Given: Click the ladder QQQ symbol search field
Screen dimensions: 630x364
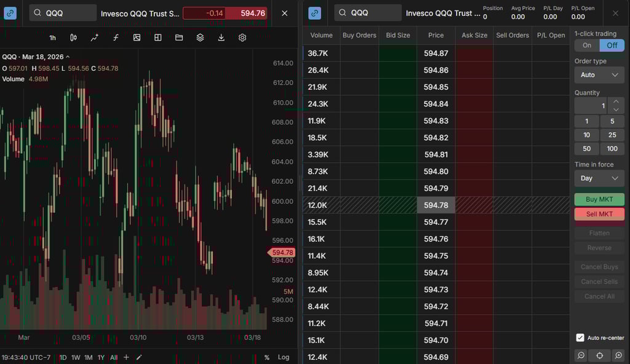Looking at the screenshot, I should (x=368, y=13).
